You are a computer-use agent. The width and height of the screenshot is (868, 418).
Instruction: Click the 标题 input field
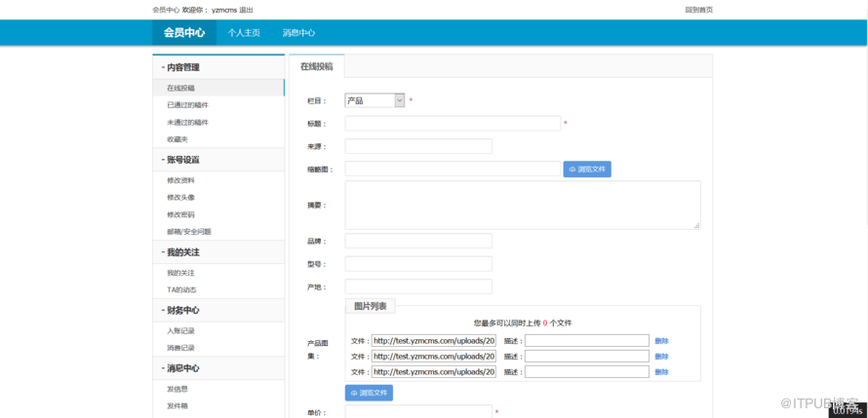tap(453, 124)
